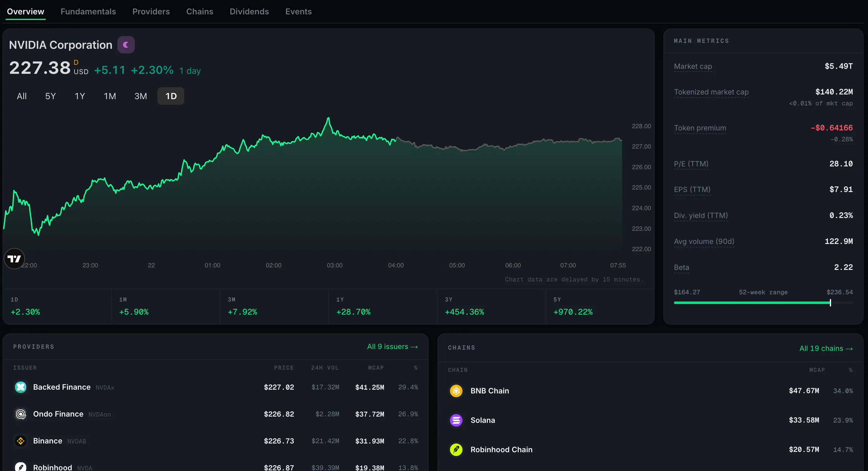Click the $236.54 52-week high value
The image size is (868, 471).
point(840,292)
